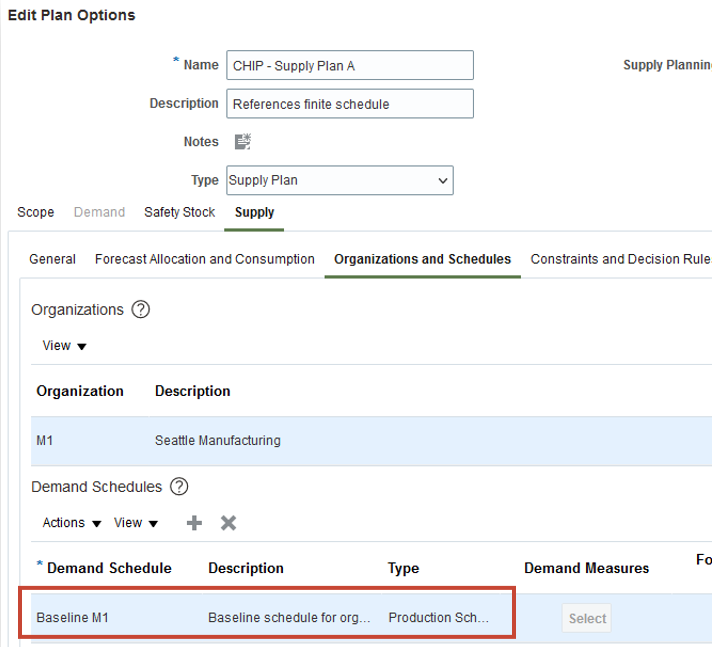Image resolution: width=712 pixels, height=647 pixels.
Task: Select the M1 organization cell
Action: pyautogui.click(x=90, y=440)
